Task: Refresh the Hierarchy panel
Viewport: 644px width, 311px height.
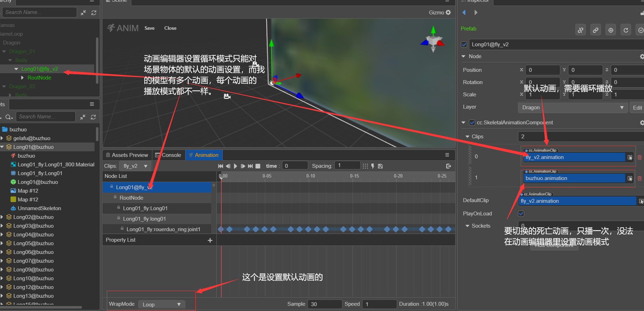Action: click(x=94, y=13)
